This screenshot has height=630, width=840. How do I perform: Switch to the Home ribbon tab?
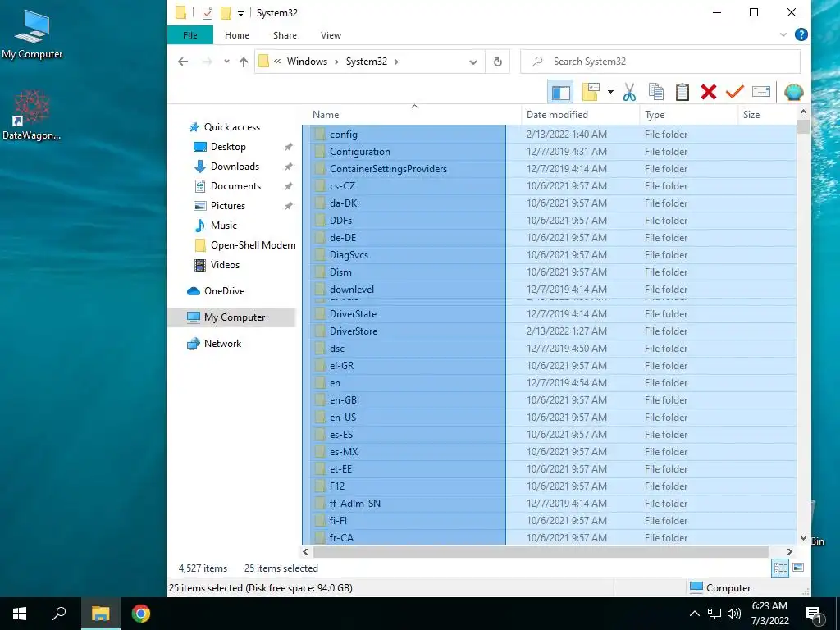coord(237,34)
